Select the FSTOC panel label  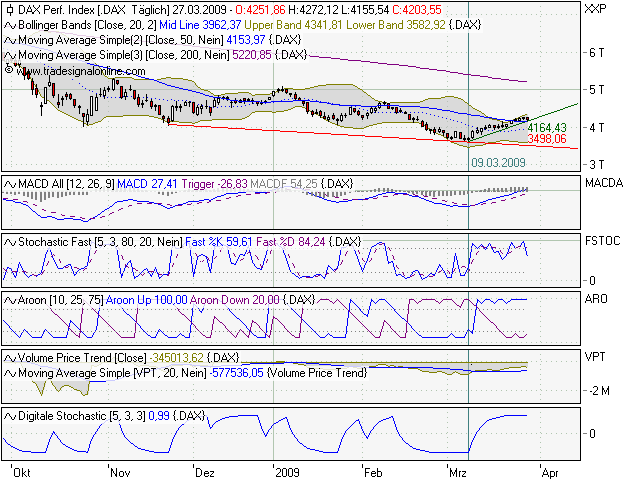[x=602, y=241]
